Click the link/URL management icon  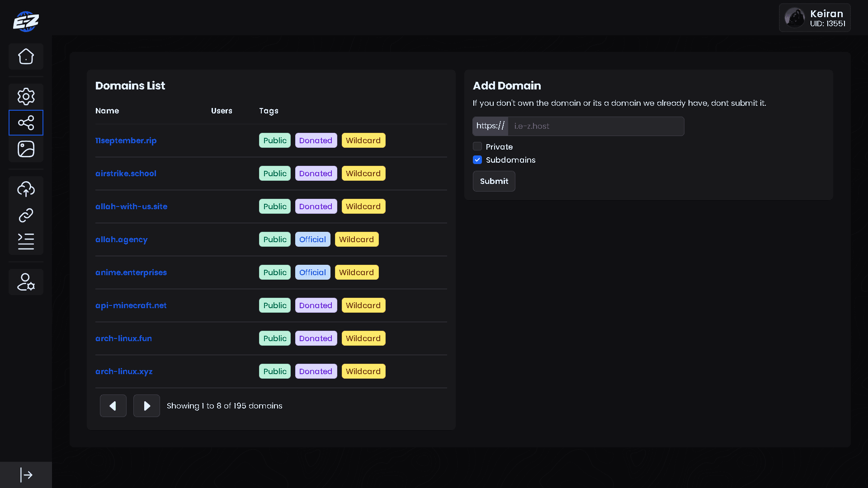[26, 215]
